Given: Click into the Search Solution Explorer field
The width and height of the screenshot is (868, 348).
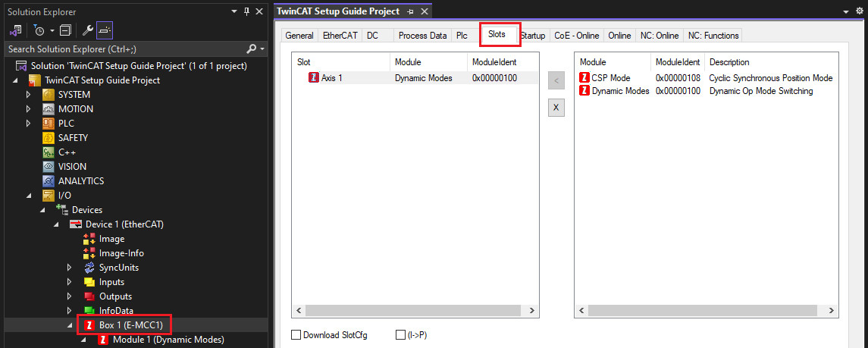Looking at the screenshot, I should tap(124, 49).
